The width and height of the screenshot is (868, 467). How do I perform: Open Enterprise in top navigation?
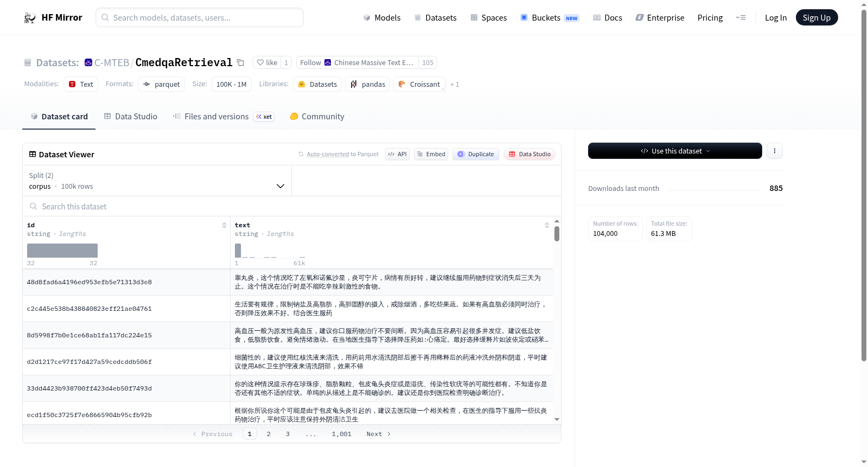point(660,17)
